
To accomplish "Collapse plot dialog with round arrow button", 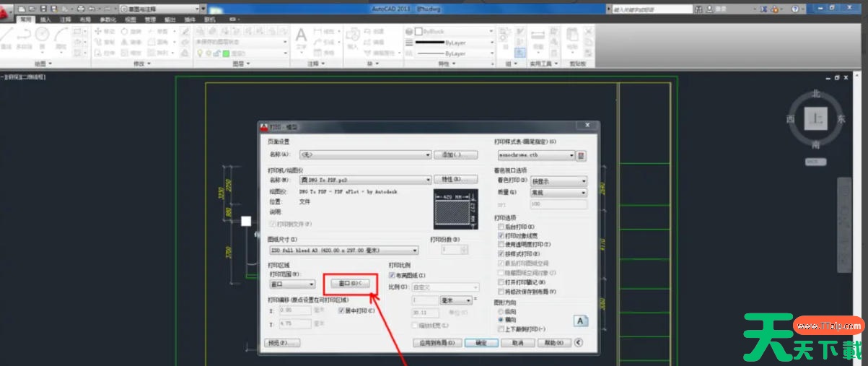I will [579, 343].
